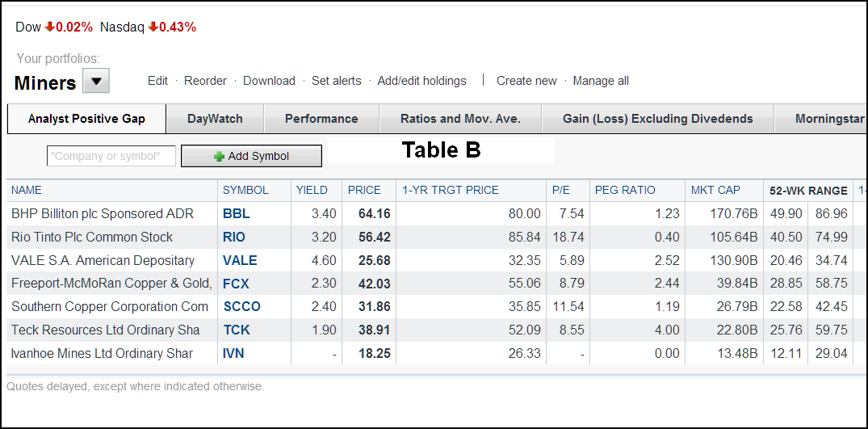Open the TCK symbol link
The width and height of the screenshot is (868, 429).
(x=237, y=330)
